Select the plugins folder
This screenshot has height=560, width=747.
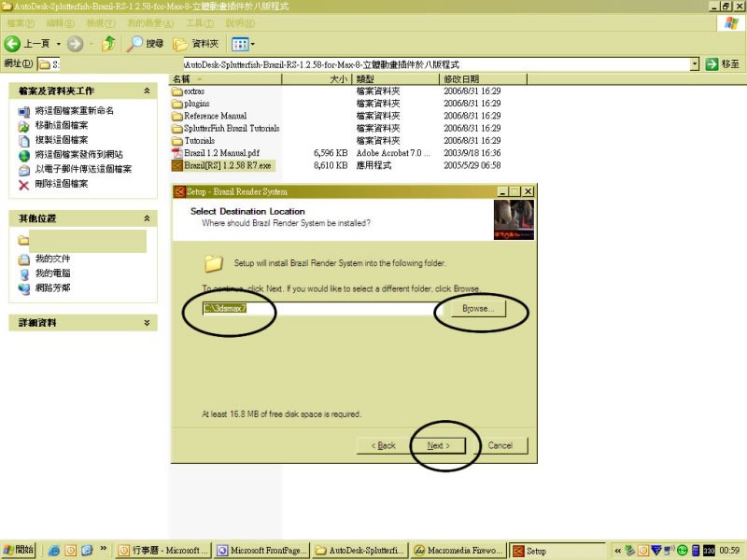point(191,104)
